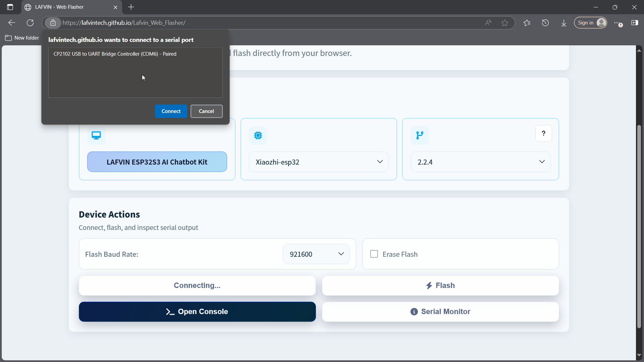644x362 pixels.
Task: Open the 2.2.4 version dropdown
Action: tap(480, 162)
